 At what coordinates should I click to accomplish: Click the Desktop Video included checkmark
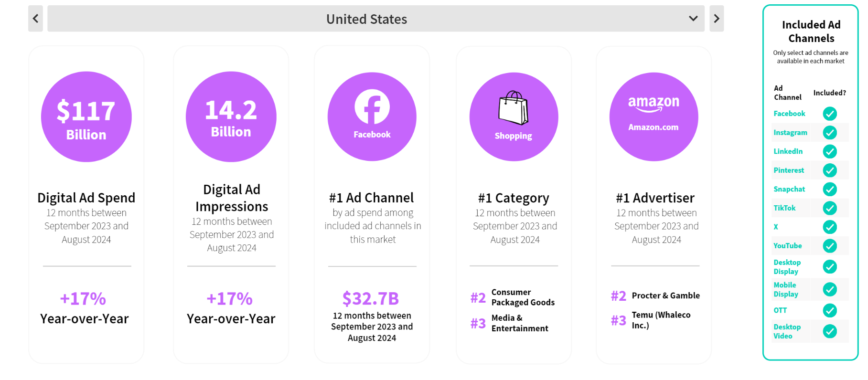pos(830,331)
